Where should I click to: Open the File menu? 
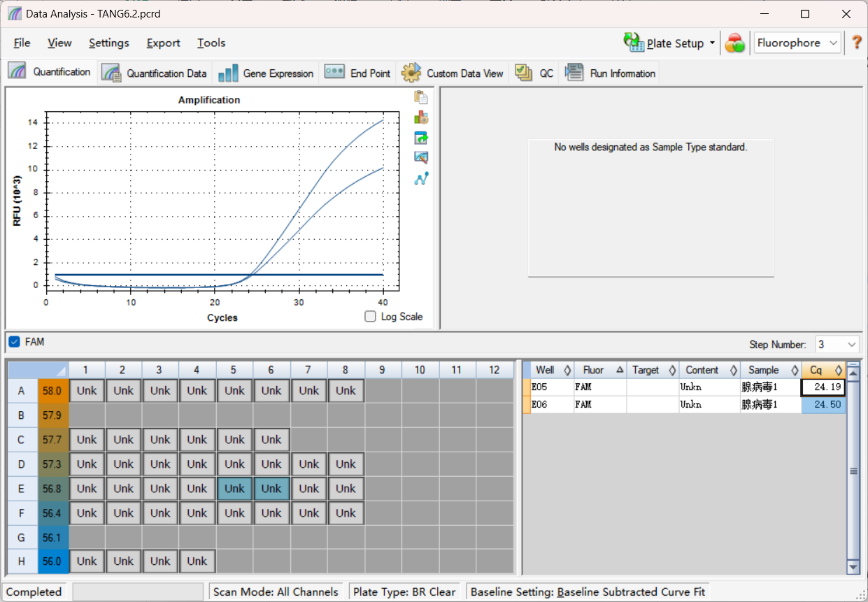coord(22,43)
